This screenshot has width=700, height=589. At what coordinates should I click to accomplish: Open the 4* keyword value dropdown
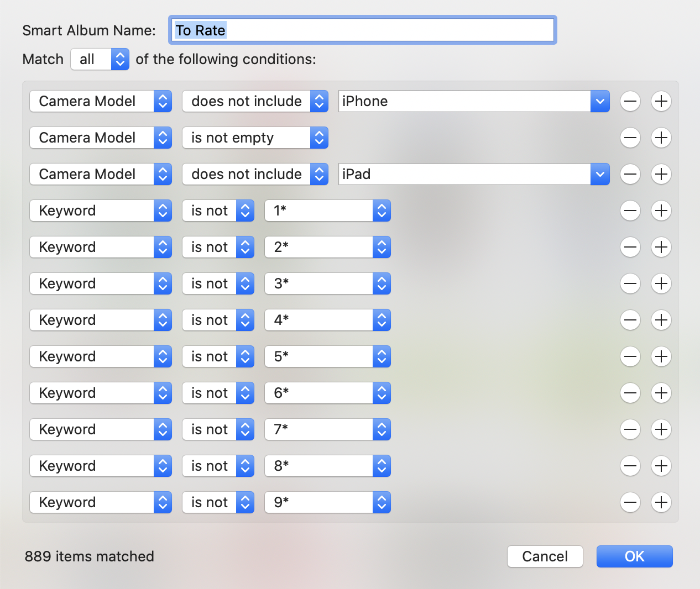click(x=327, y=320)
